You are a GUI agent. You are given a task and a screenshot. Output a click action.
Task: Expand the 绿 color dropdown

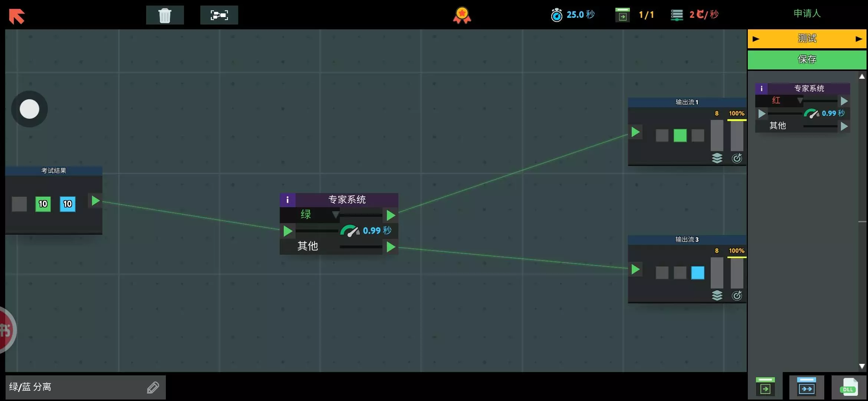335,215
